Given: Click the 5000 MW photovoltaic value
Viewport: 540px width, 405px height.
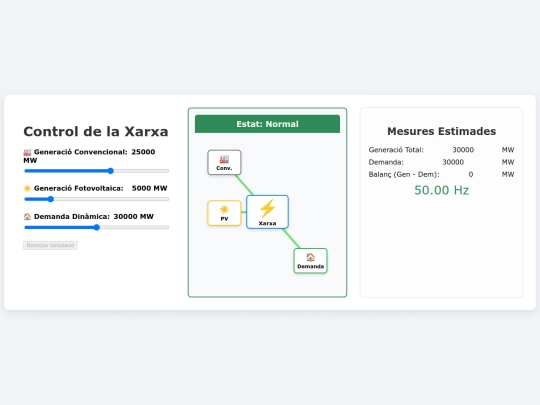Looking at the screenshot, I should click(149, 188).
